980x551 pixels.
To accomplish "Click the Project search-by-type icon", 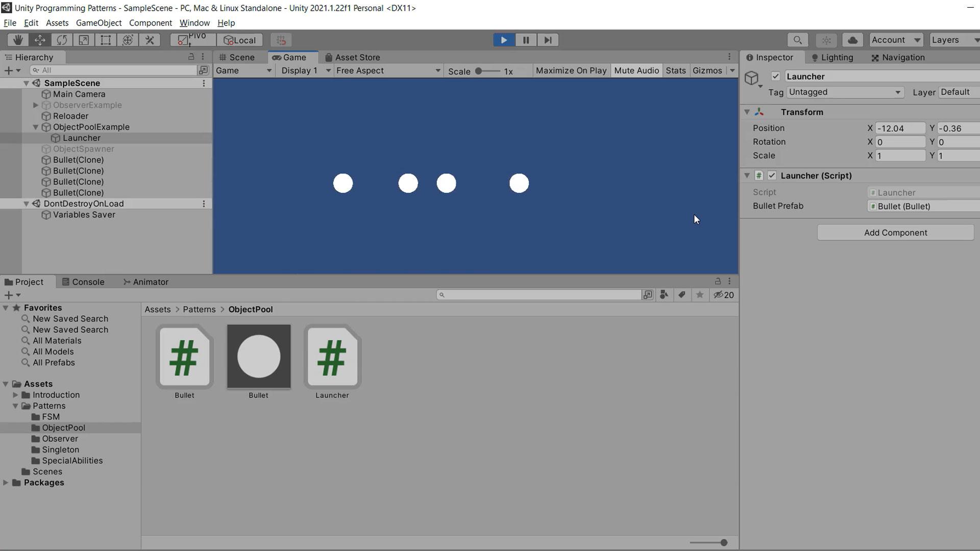I will 664,295.
